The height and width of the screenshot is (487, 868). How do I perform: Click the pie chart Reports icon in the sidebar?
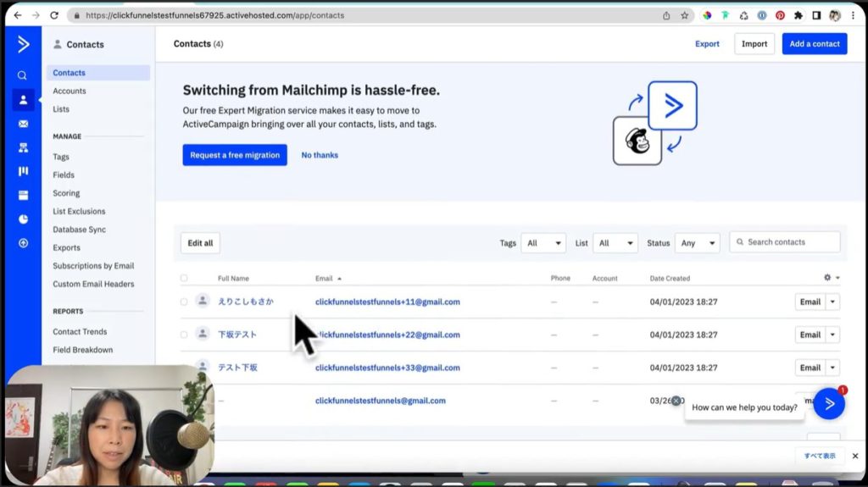23,219
